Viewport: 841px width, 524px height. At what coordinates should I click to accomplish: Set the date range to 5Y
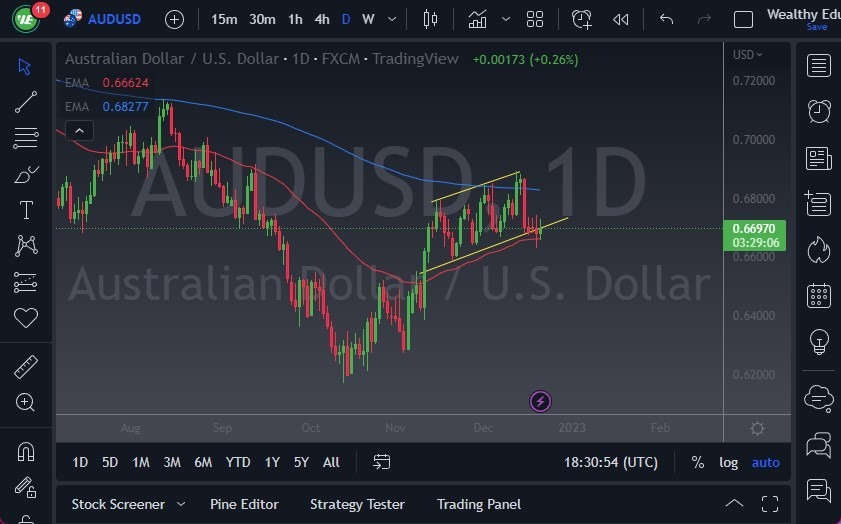click(301, 462)
